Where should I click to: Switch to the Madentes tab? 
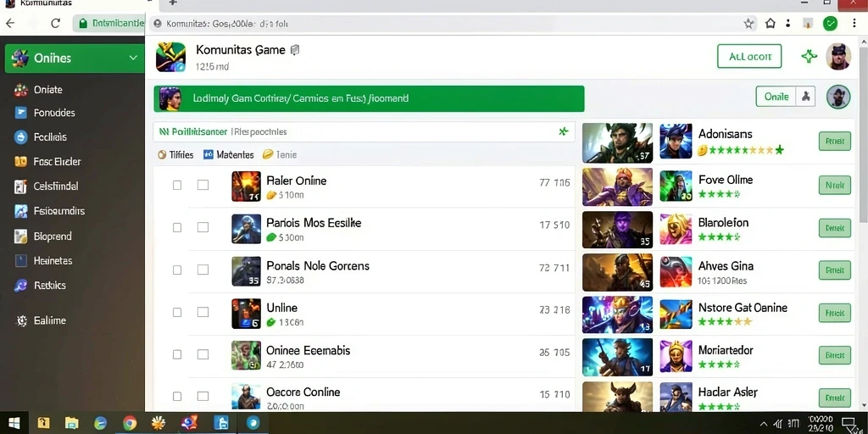point(229,155)
